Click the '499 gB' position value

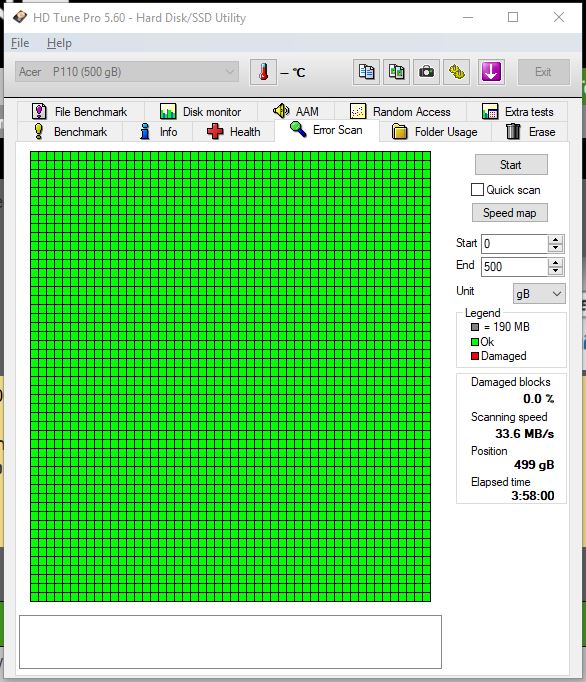click(x=534, y=465)
